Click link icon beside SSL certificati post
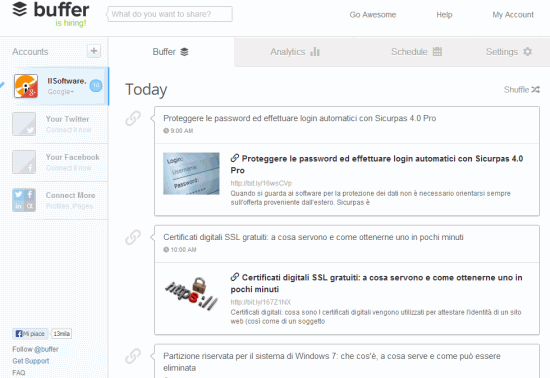 (x=133, y=237)
